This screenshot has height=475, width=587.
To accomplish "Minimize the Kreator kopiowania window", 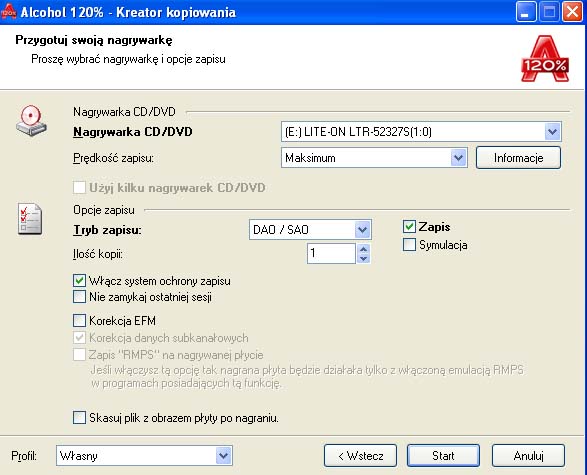I will [x=526, y=12].
